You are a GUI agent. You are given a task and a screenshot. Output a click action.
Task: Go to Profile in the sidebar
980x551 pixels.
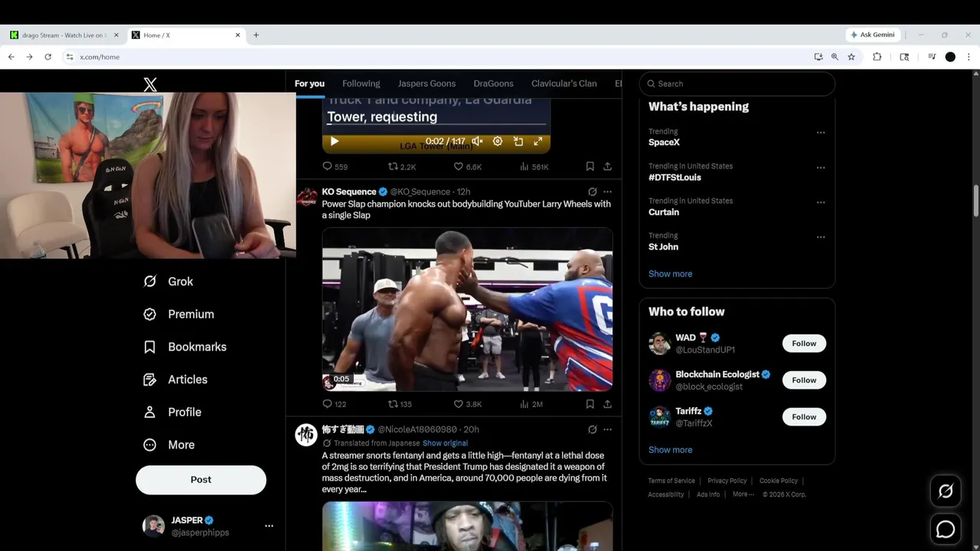coord(173,412)
